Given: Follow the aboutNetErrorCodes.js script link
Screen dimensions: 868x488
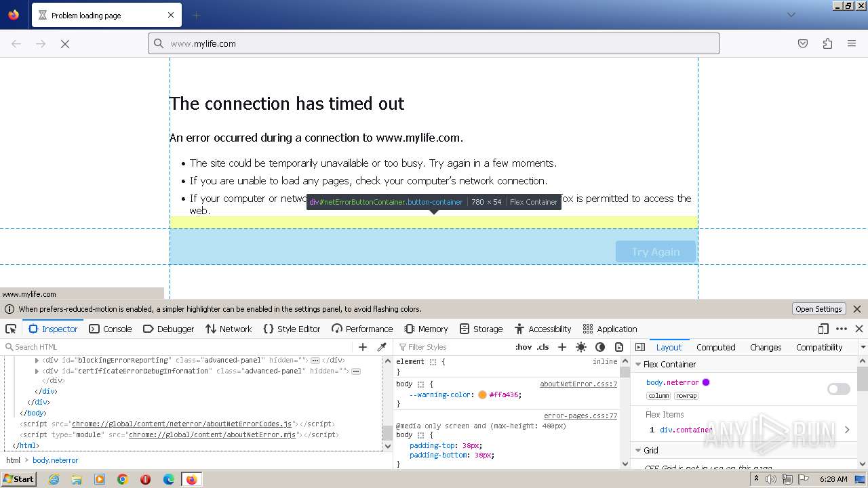Looking at the screenshot, I should click(182, 424).
